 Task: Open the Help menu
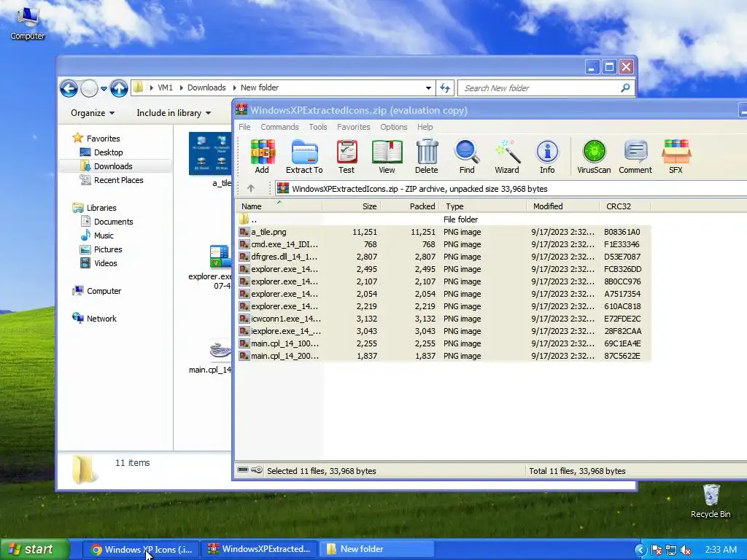(x=425, y=127)
